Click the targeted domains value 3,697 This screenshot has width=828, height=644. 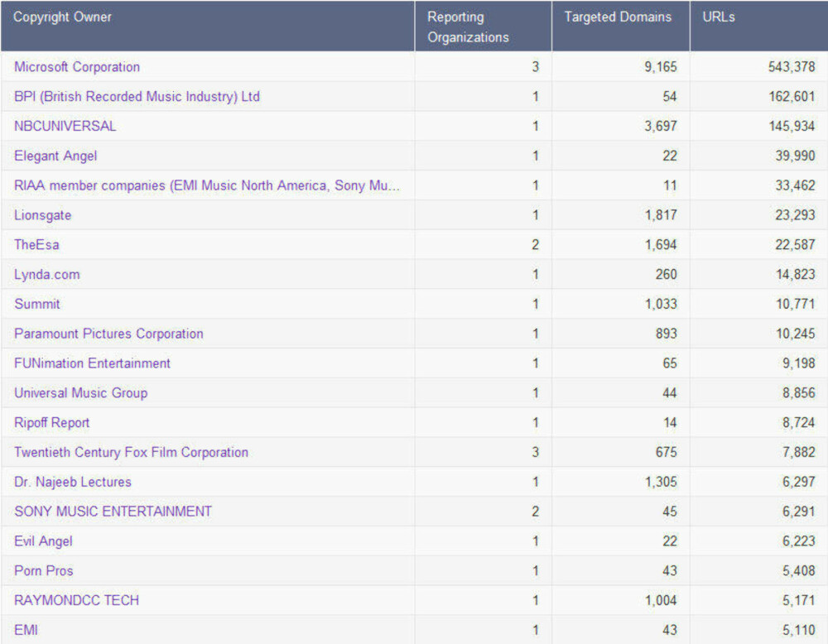tap(661, 126)
